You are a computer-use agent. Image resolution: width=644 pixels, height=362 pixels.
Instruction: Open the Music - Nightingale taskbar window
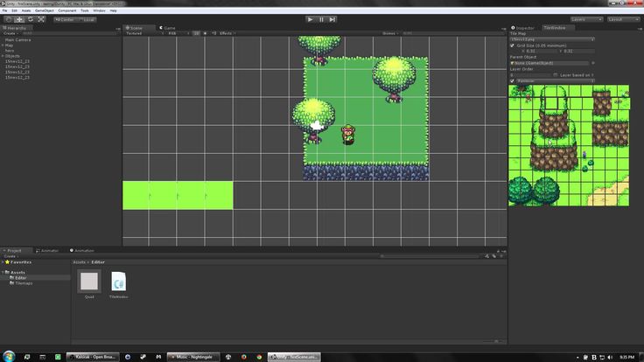pos(193,357)
